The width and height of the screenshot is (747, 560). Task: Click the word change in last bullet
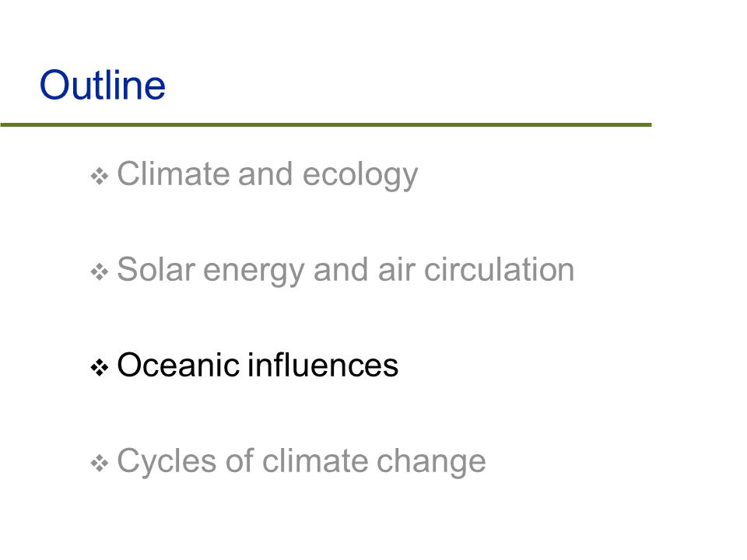(431, 463)
